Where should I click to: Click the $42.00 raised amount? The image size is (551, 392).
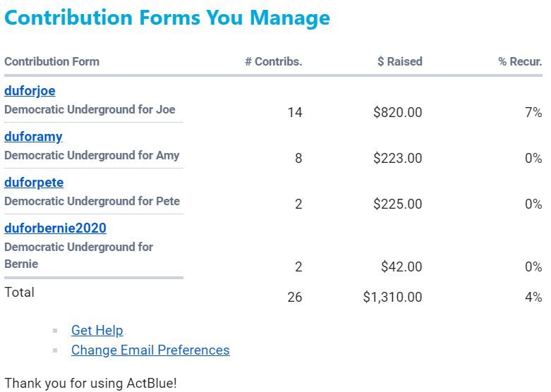pos(401,267)
